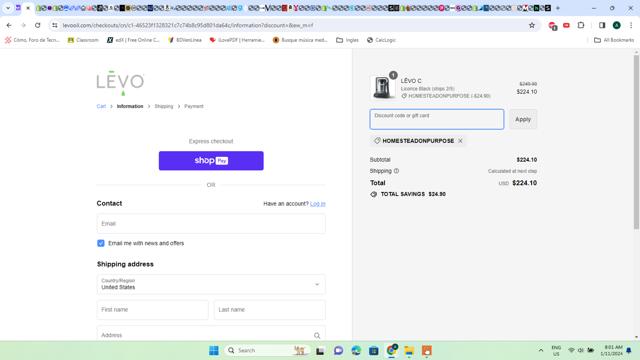Focus the First name field

click(x=153, y=310)
